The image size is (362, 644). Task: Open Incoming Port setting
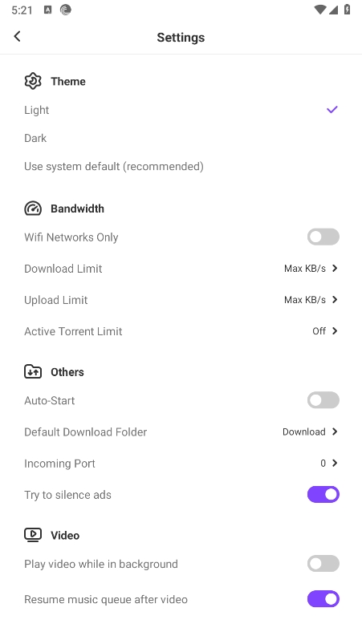(x=181, y=464)
